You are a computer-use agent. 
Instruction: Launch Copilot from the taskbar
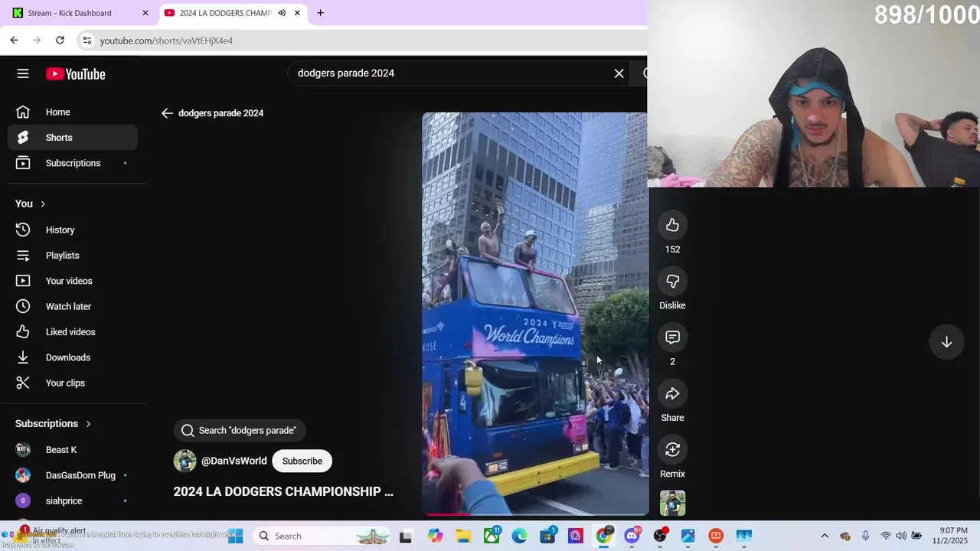pyautogui.click(x=435, y=536)
